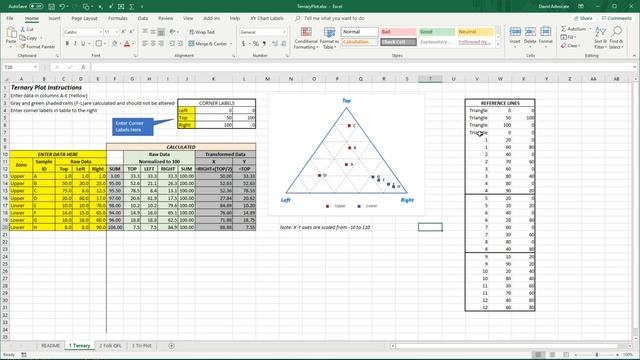Apply percent style

tap(256, 44)
